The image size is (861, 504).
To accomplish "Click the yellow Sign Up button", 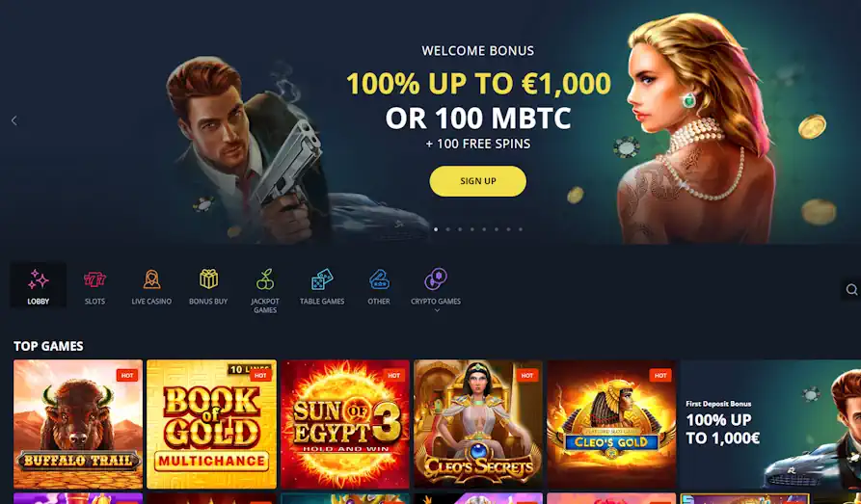I will pyautogui.click(x=477, y=181).
